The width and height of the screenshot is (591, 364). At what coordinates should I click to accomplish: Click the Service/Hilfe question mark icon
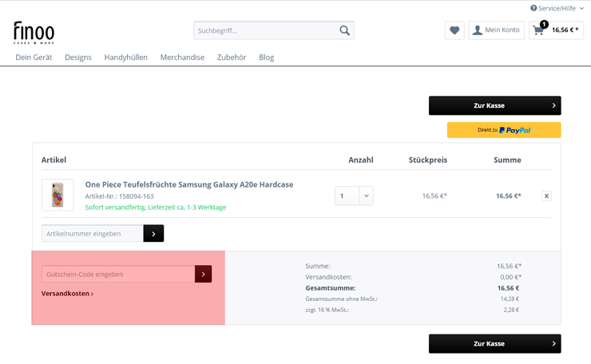click(x=533, y=8)
